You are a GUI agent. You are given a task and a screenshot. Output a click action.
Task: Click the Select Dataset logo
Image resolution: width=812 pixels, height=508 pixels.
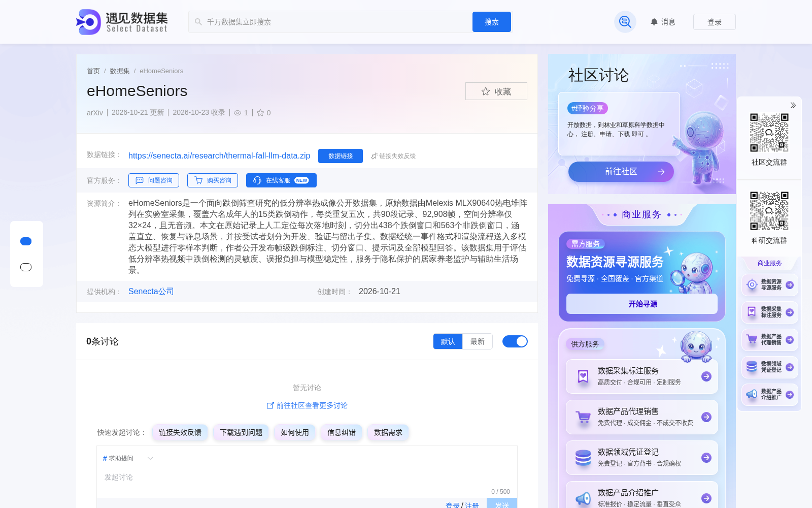[x=122, y=22]
